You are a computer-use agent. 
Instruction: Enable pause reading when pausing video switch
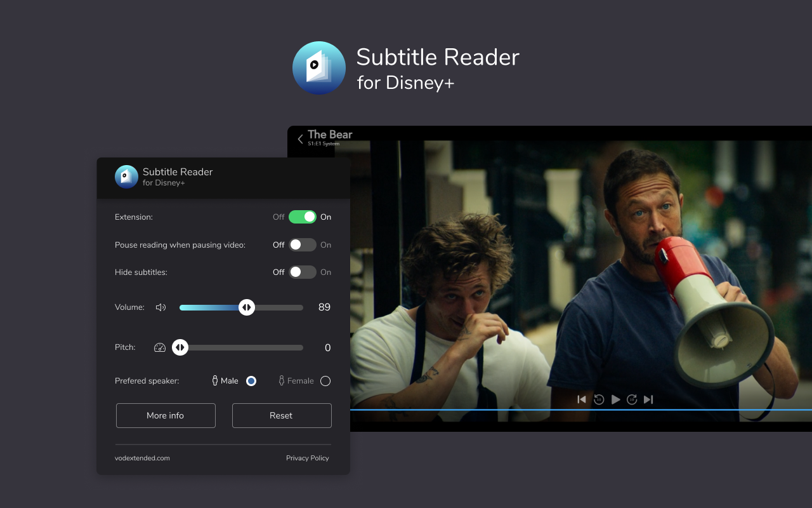(303, 245)
